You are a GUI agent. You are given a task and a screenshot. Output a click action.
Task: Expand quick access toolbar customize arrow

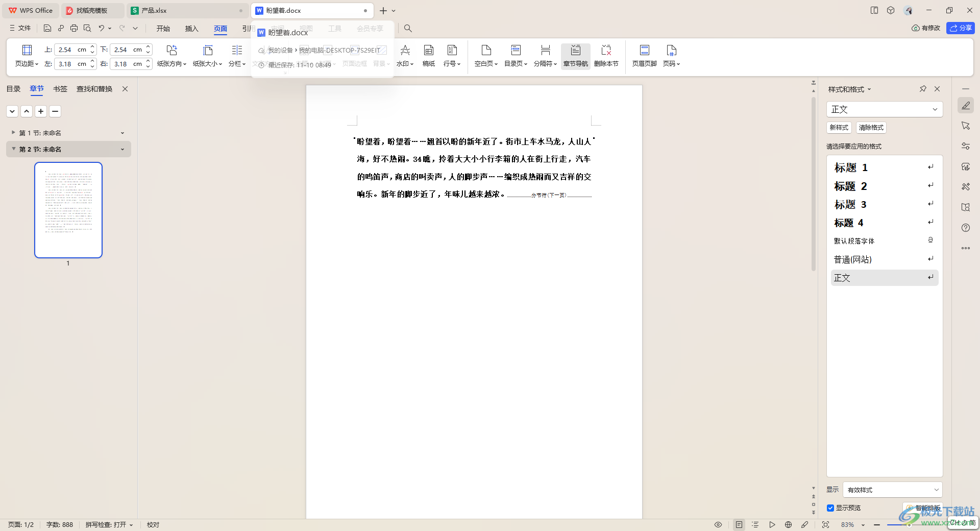tap(135, 28)
